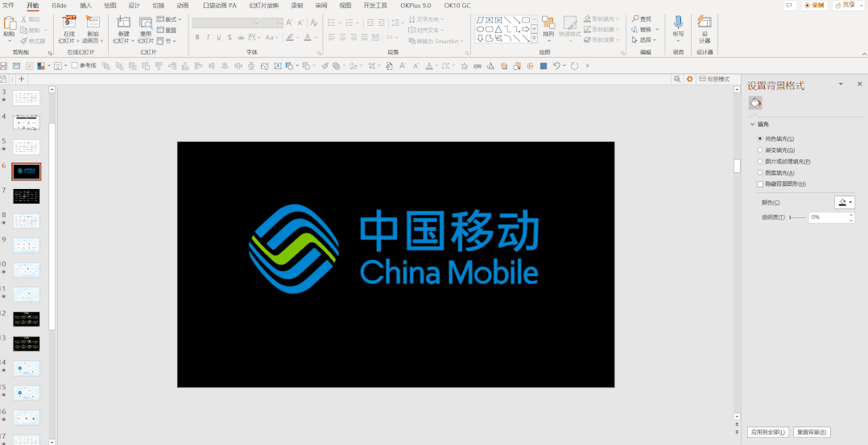Switch to the OKPlus 9.0 tab
The height and width of the screenshot is (445, 868).
click(415, 6)
